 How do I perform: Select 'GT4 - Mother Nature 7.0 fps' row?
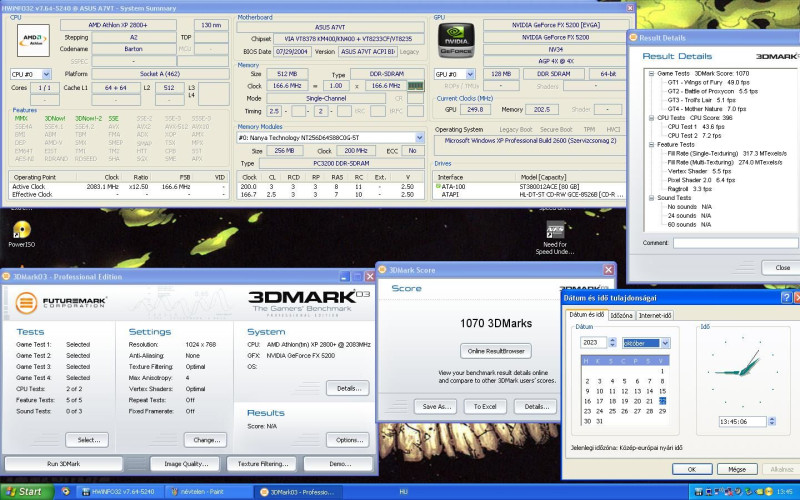pos(707,109)
